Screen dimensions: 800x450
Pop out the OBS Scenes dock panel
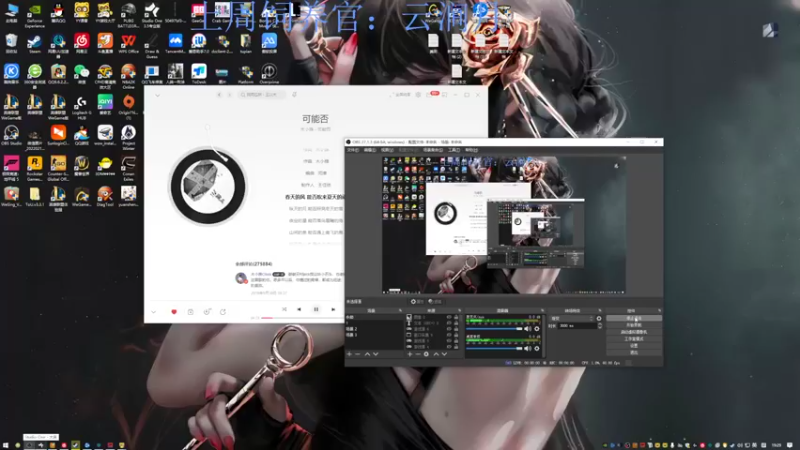coord(400,311)
